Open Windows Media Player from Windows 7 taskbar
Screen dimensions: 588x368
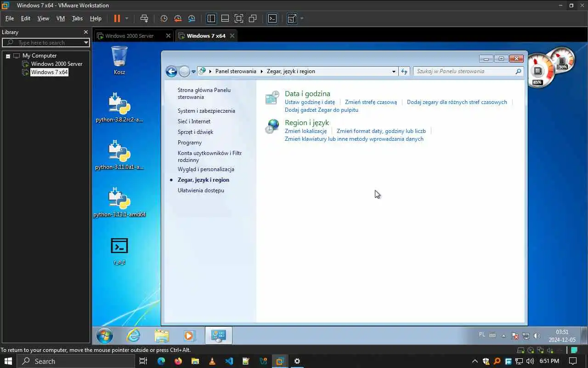pyautogui.click(x=189, y=336)
